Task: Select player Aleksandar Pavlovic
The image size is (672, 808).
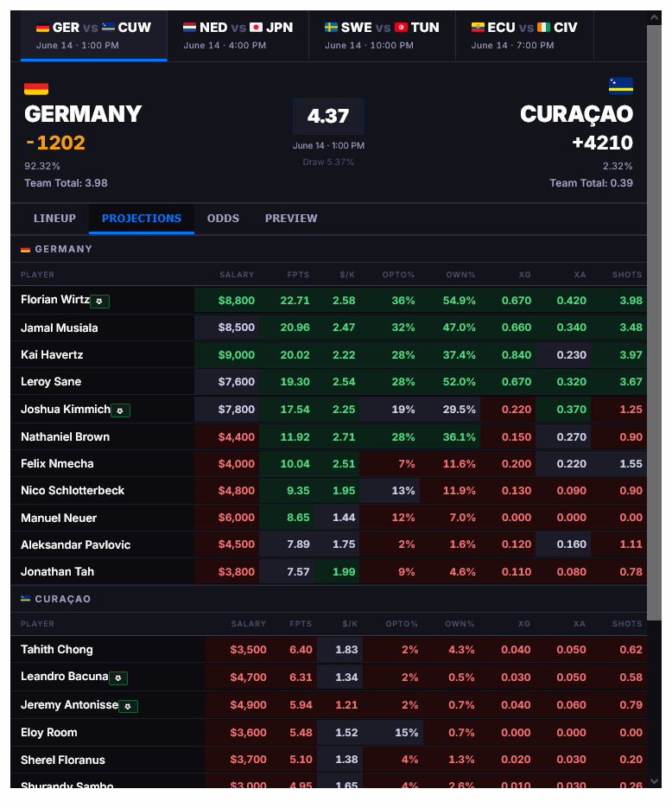Action: click(x=76, y=544)
